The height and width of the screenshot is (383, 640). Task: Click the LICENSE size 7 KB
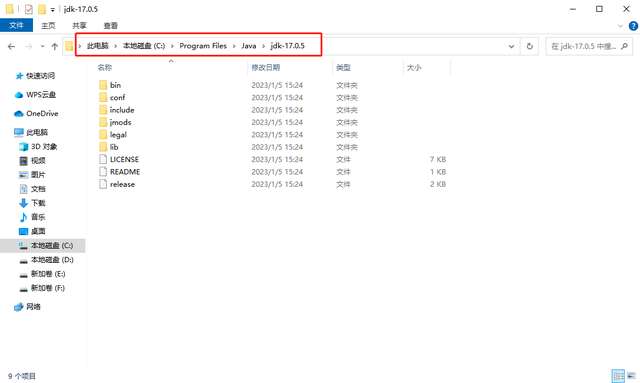coord(438,159)
